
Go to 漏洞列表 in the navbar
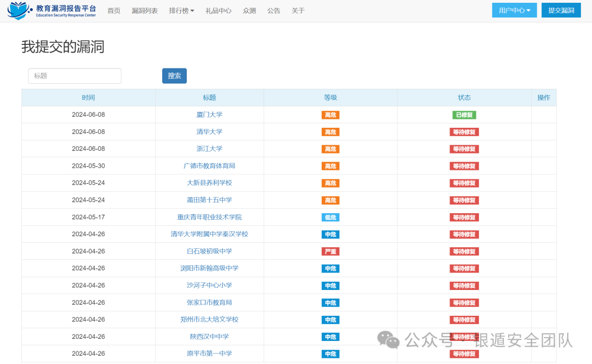click(x=145, y=10)
